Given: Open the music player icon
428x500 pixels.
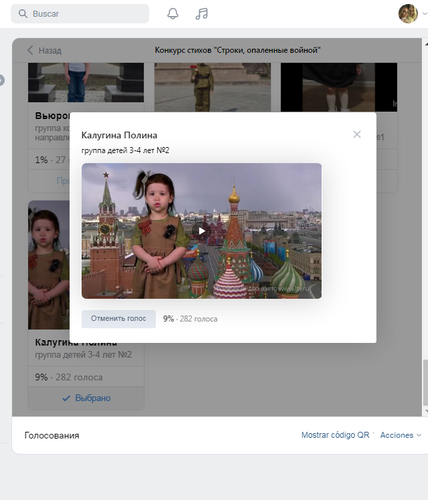Looking at the screenshot, I should (202, 14).
